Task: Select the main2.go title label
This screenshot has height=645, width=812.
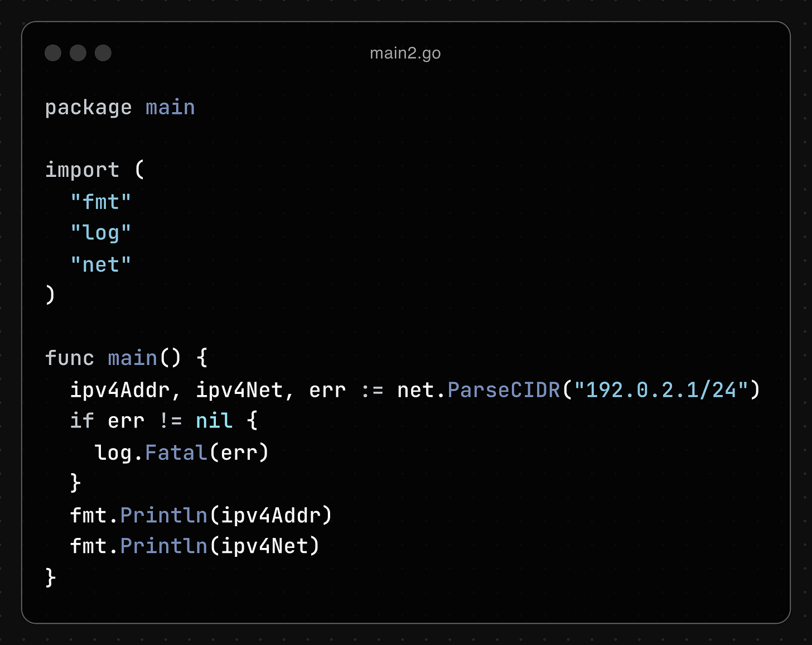Action: (x=405, y=53)
